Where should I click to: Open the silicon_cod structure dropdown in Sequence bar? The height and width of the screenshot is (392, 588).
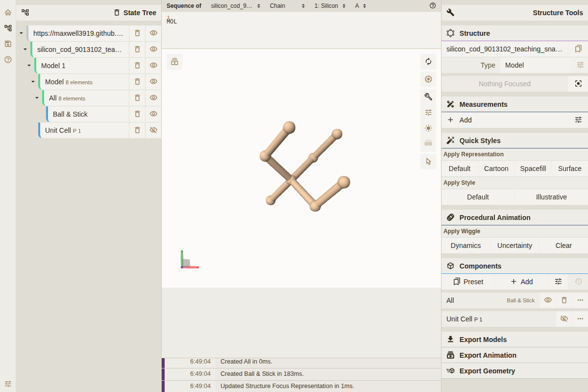pyautogui.click(x=236, y=6)
